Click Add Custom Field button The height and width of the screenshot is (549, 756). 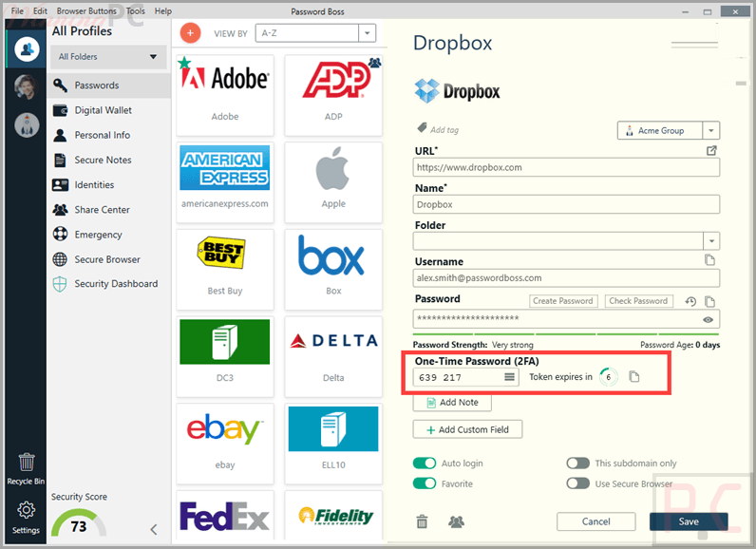[467, 429]
